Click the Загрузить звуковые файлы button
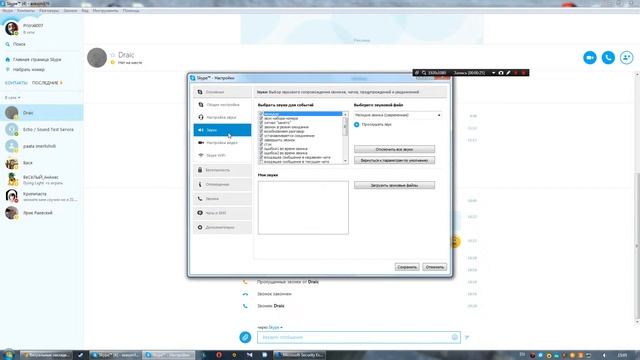Screen dimensions: 640x360 tap(394, 185)
